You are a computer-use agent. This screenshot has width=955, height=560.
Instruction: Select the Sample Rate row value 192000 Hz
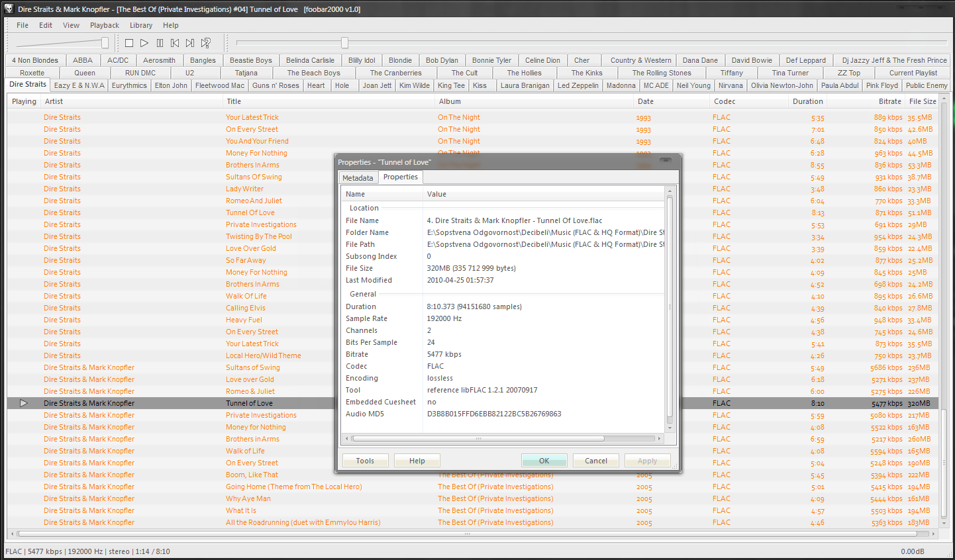[x=444, y=318]
